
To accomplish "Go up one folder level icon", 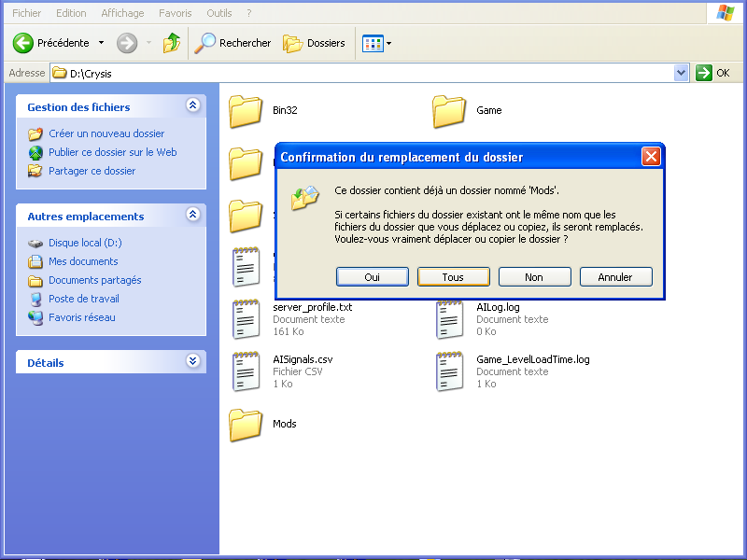I will click(172, 43).
